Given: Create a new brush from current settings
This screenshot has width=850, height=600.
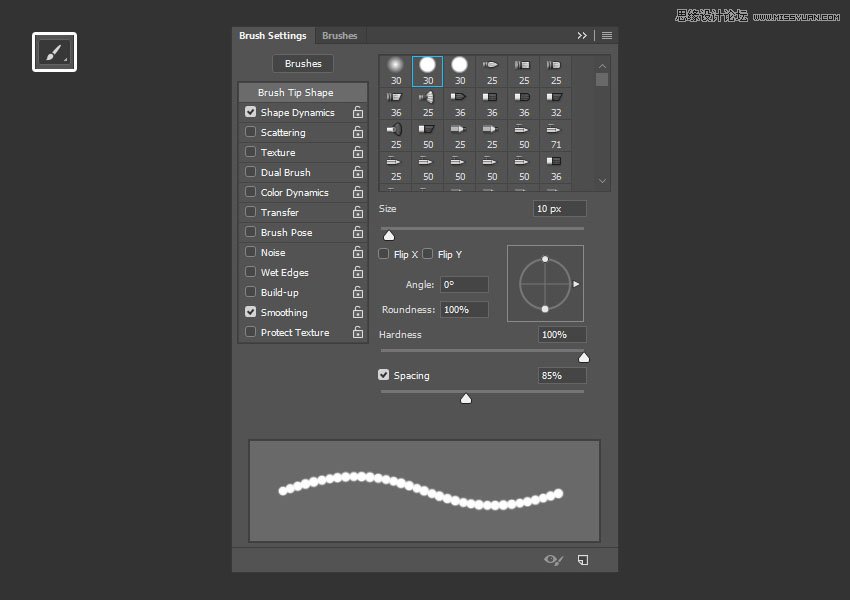Looking at the screenshot, I should click(x=583, y=560).
